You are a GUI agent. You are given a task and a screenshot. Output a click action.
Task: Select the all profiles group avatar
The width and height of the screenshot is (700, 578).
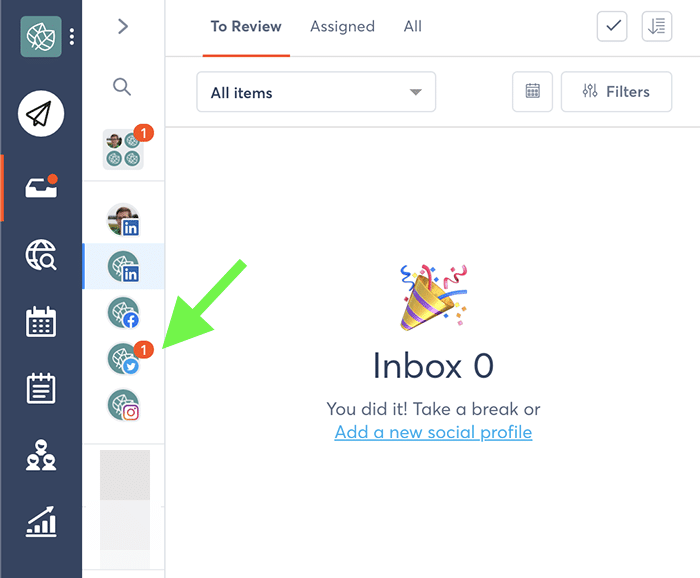(123, 149)
